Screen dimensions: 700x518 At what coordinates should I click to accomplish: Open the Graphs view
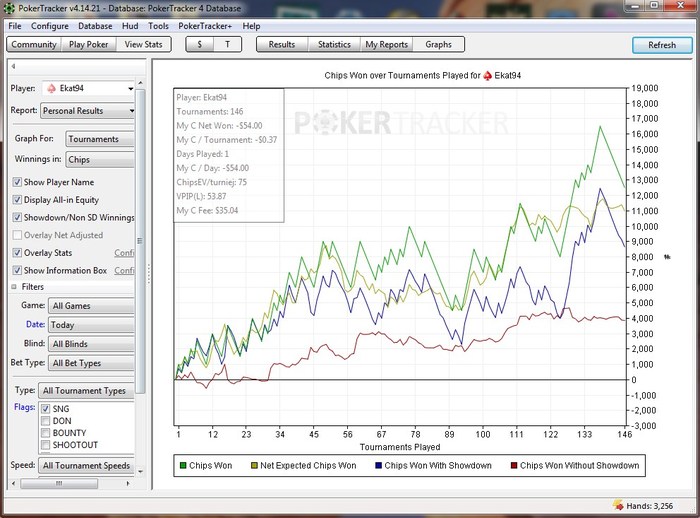[x=438, y=44]
